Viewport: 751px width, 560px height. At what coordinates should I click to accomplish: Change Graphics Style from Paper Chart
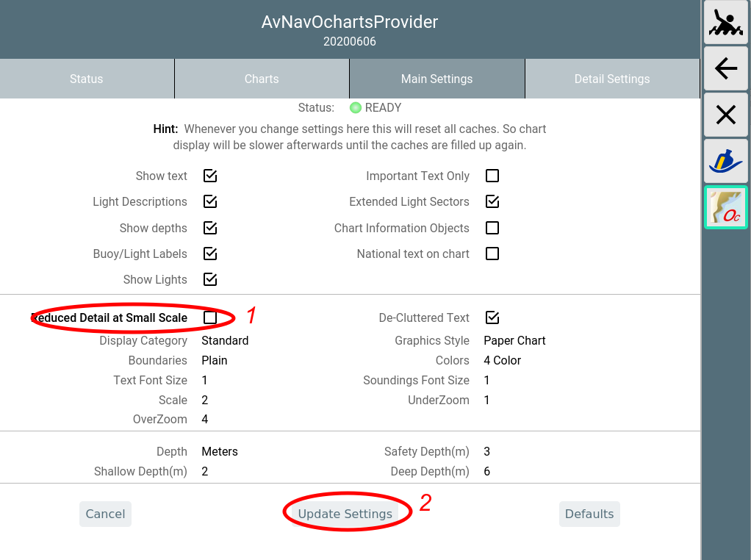click(514, 341)
